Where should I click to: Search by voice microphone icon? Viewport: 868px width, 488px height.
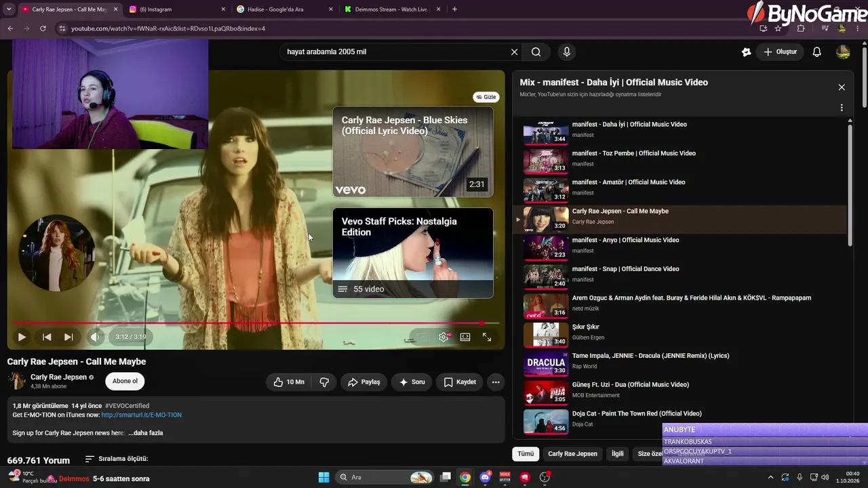click(567, 52)
